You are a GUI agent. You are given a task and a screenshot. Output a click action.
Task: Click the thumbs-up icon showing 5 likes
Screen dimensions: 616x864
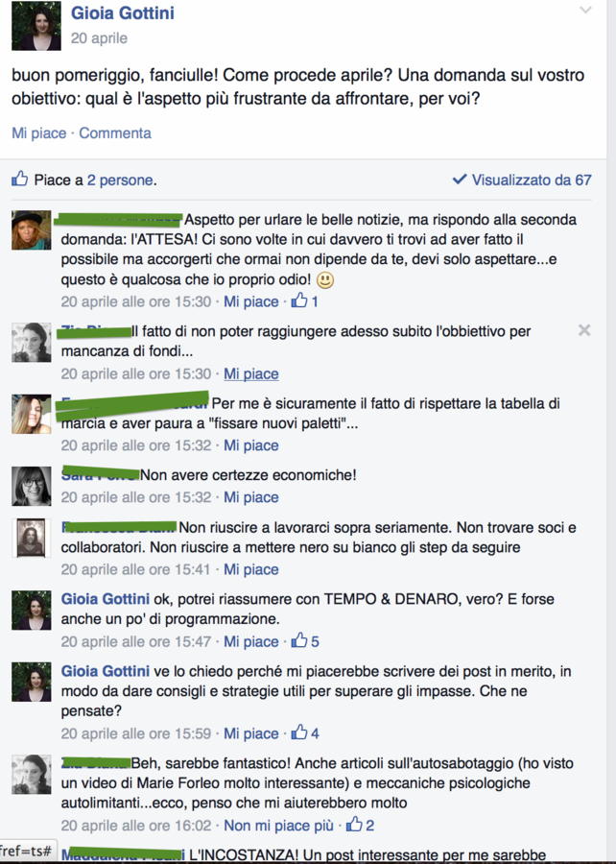pos(299,640)
